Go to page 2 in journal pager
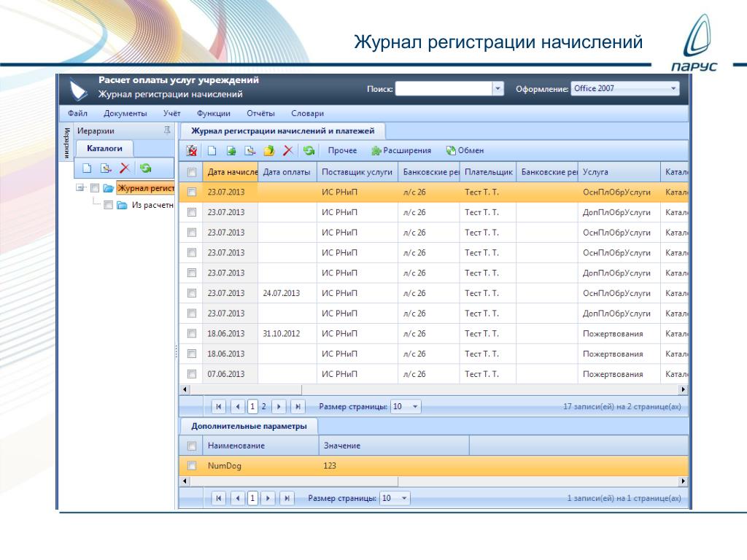 (263, 406)
